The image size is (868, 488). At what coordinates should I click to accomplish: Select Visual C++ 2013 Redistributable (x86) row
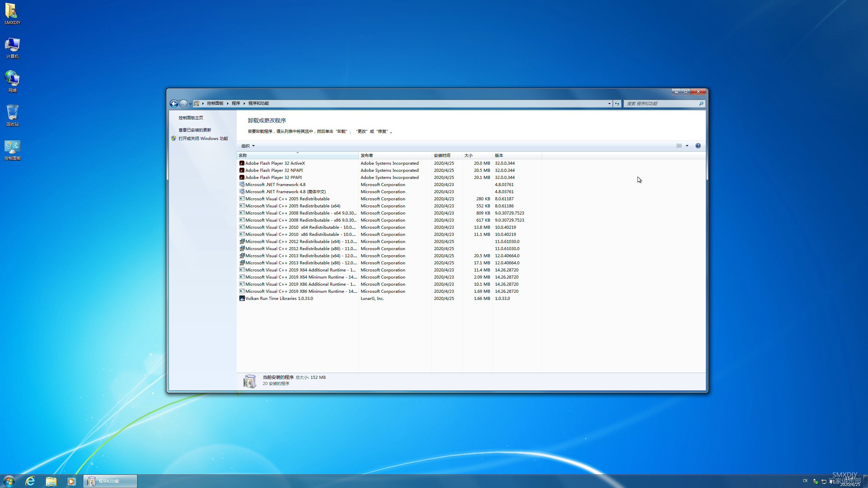[x=390, y=263]
